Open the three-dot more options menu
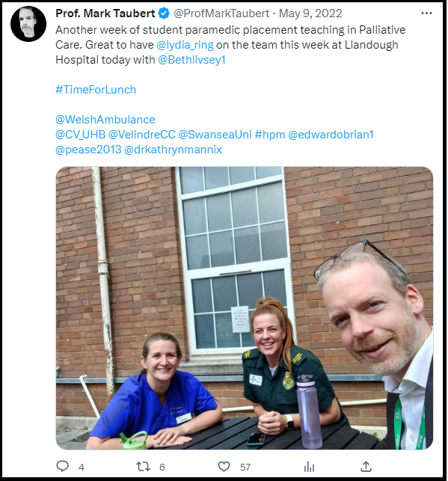 click(x=426, y=13)
